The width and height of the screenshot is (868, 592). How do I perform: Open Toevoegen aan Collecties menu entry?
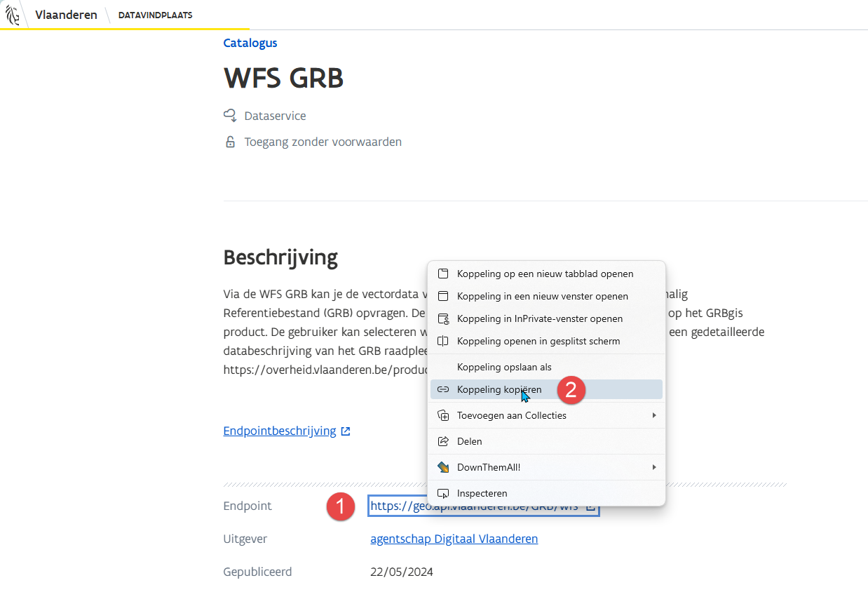[x=546, y=415]
